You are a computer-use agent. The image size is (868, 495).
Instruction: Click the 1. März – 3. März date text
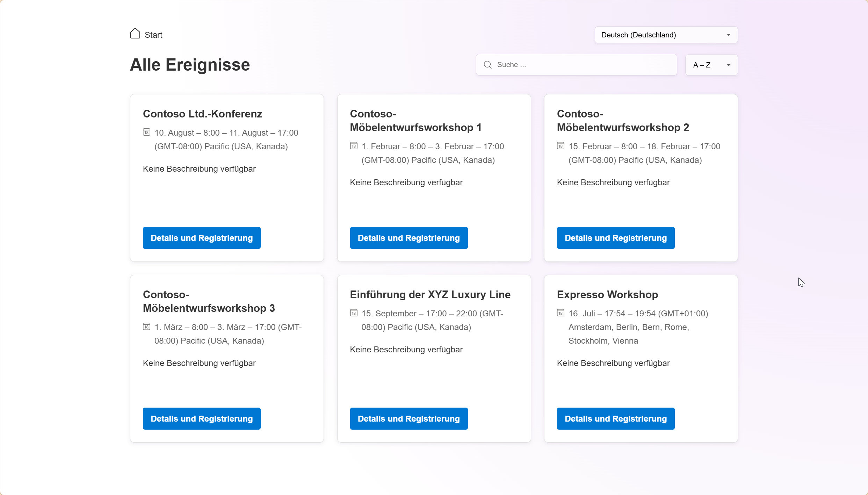[x=228, y=334]
